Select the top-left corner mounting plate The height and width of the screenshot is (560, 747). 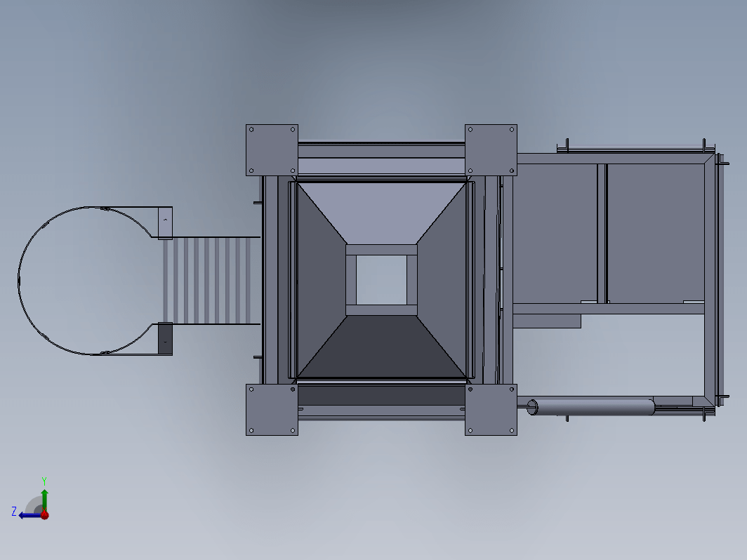tap(272, 150)
